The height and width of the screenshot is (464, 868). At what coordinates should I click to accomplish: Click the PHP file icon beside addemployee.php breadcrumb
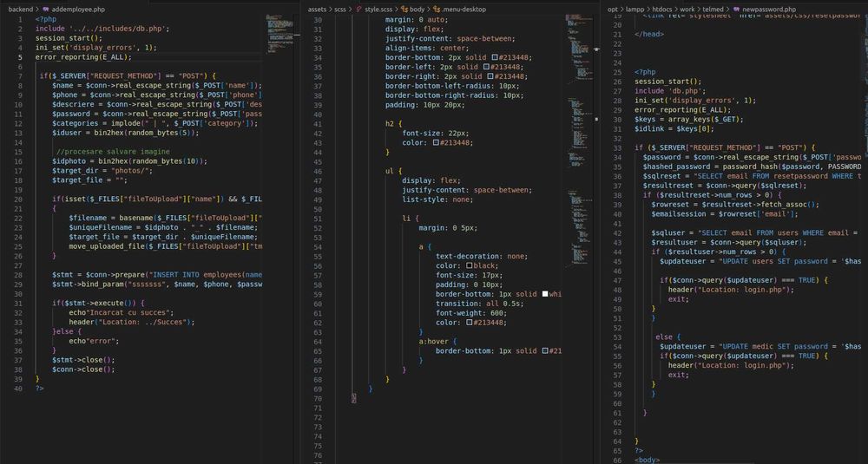pos(45,10)
